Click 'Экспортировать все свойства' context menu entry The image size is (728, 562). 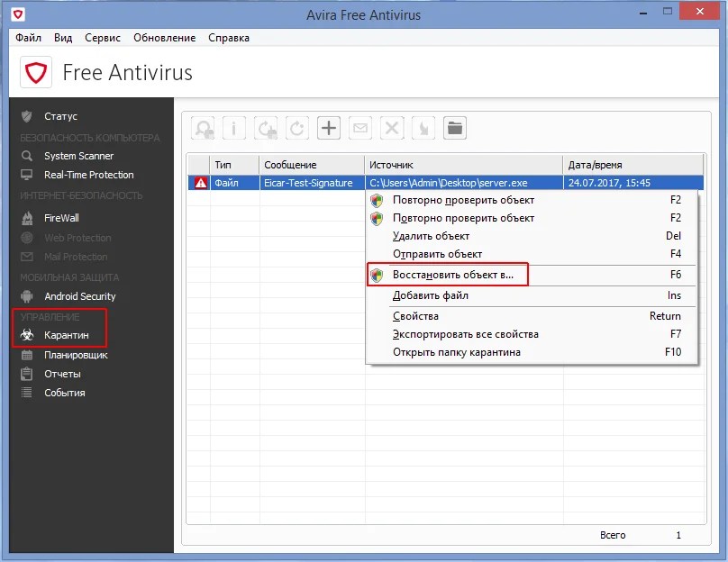click(465, 334)
